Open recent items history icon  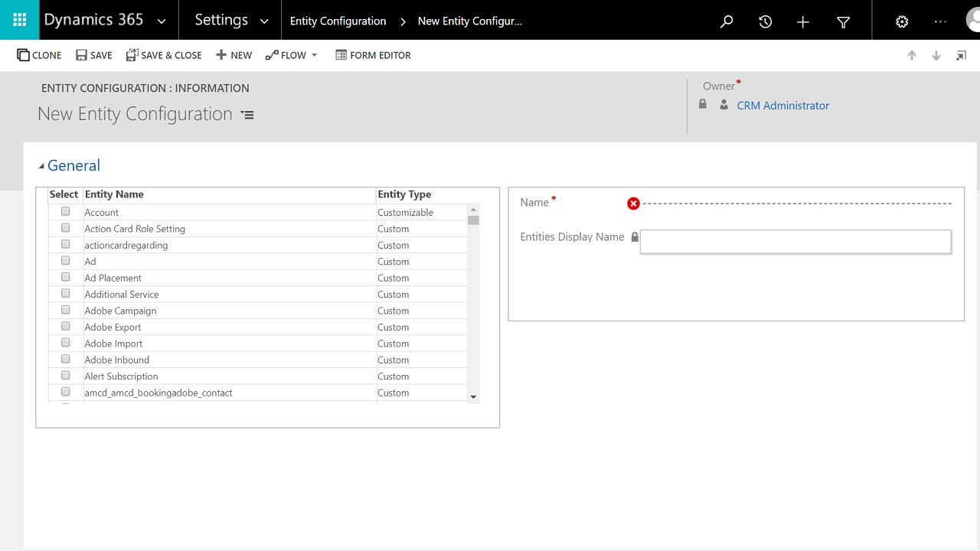tap(765, 22)
